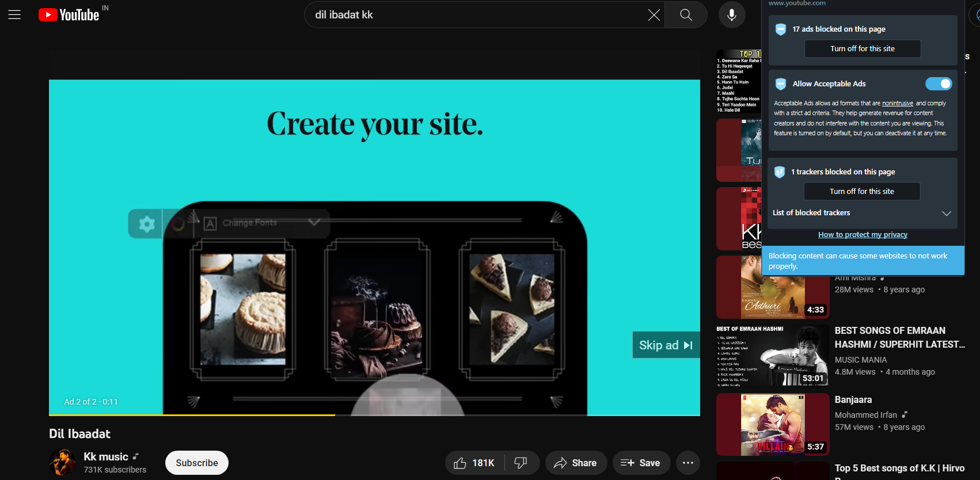Image resolution: width=980 pixels, height=480 pixels.
Task: Save the video to a playlist
Action: pyautogui.click(x=641, y=463)
